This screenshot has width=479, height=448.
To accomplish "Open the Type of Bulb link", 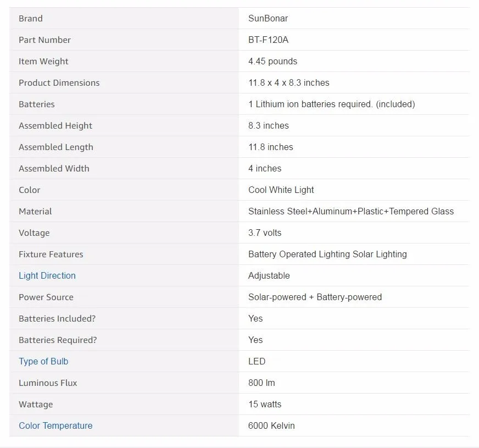I will [43, 361].
